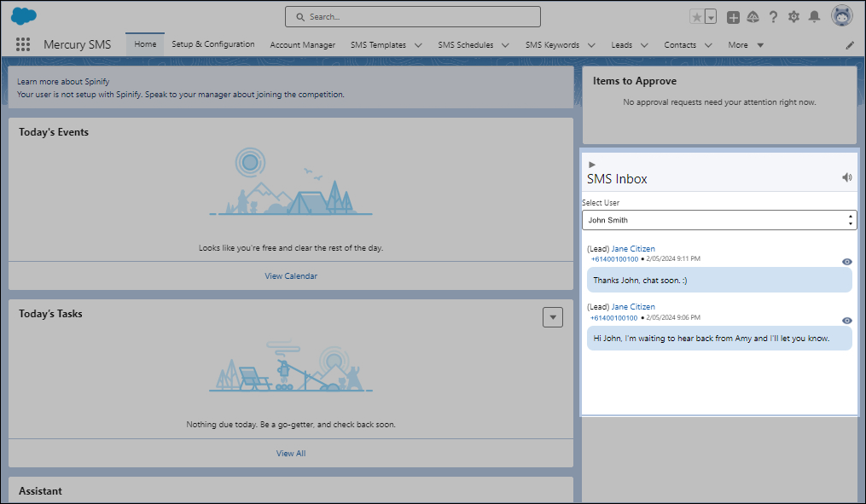Mute SMS Inbox alerts with the speaker icon
The image size is (866, 504).
coord(846,177)
